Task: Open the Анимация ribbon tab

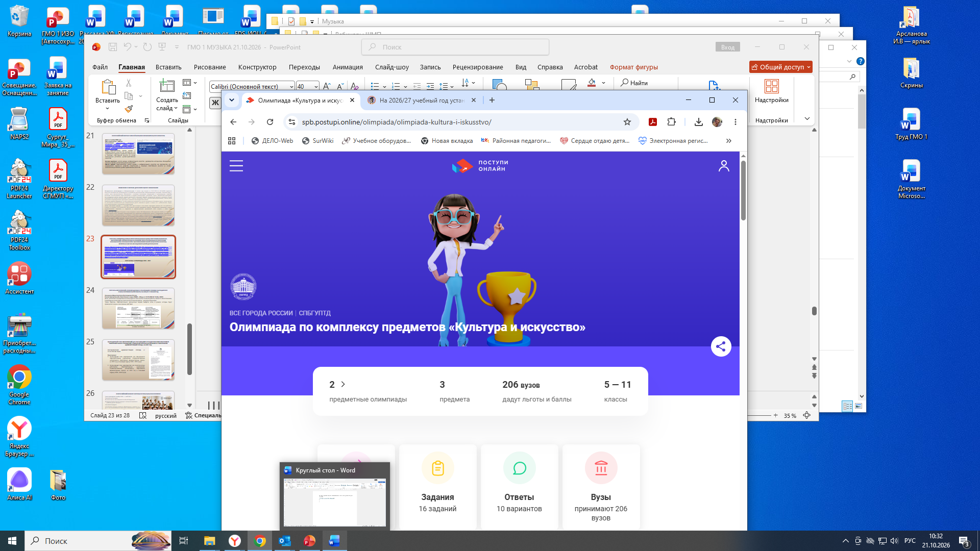Action: pos(348,67)
